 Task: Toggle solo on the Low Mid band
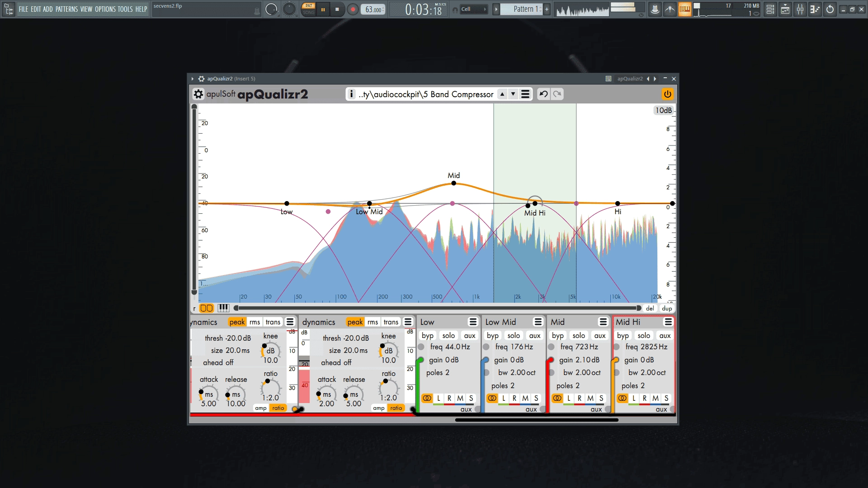click(514, 335)
